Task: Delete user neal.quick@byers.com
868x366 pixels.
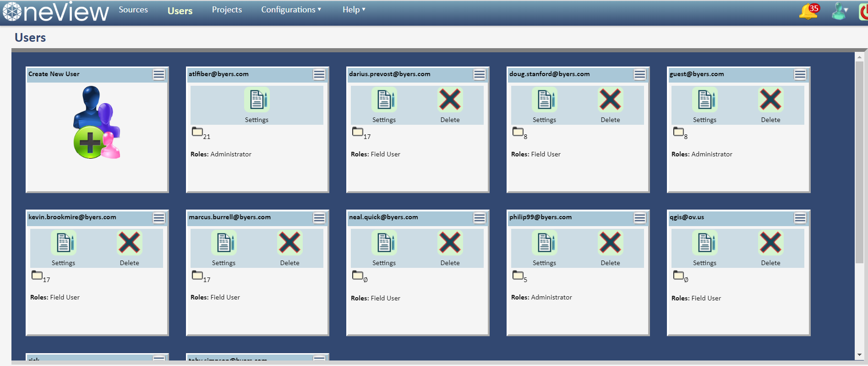Action: coord(450,243)
